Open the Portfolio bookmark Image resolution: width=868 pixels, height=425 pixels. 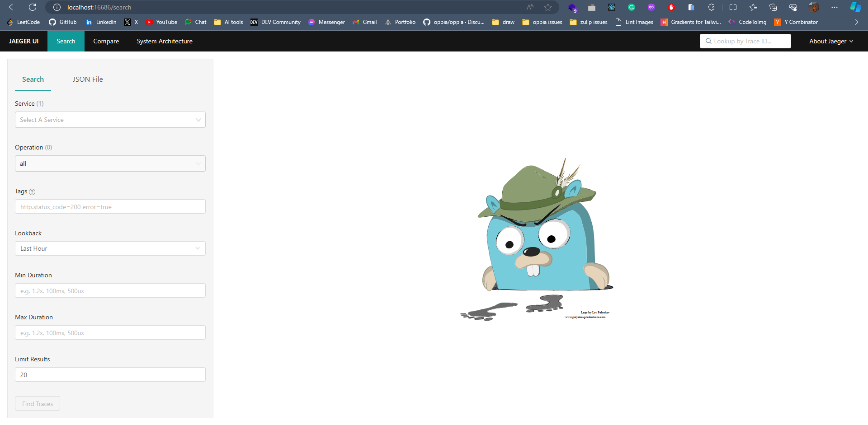click(x=400, y=22)
